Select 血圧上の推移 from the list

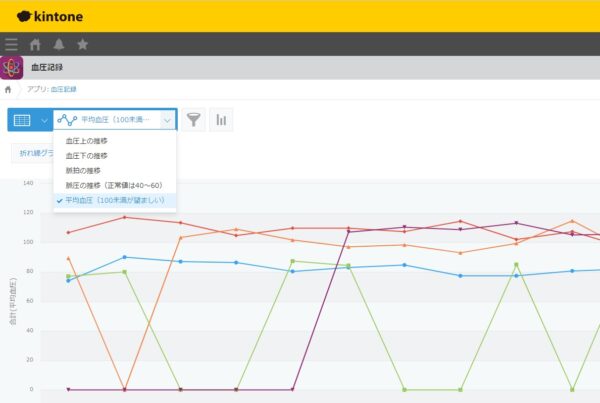point(100,141)
